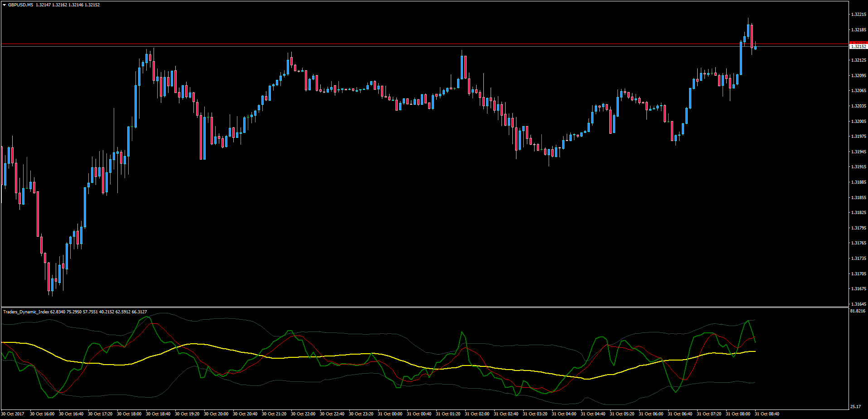Click price axis label 1.31945

(858, 152)
